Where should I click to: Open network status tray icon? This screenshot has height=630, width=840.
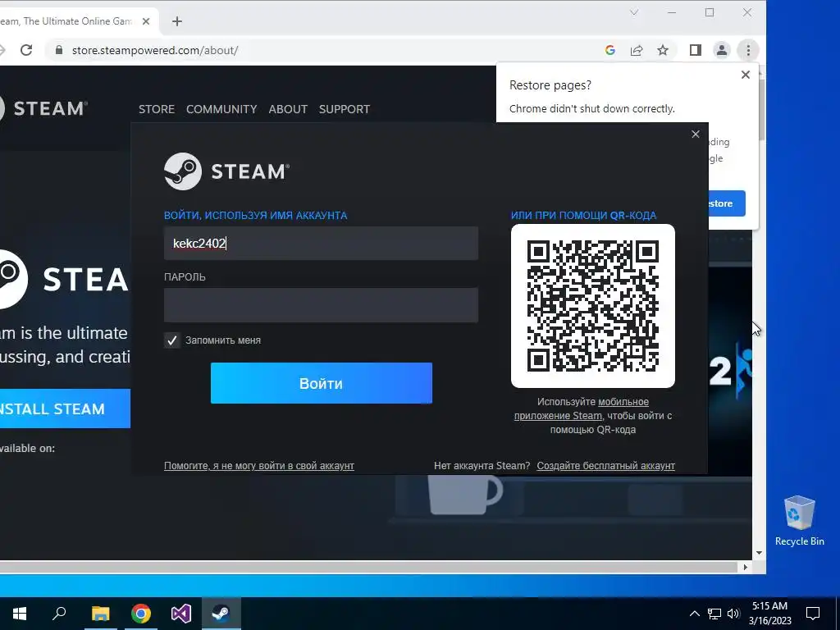pyautogui.click(x=714, y=614)
